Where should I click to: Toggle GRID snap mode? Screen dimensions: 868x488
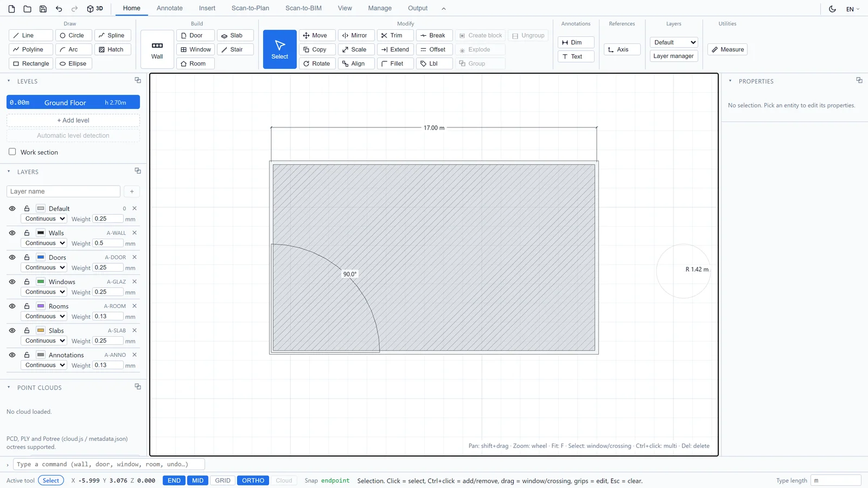222,480
